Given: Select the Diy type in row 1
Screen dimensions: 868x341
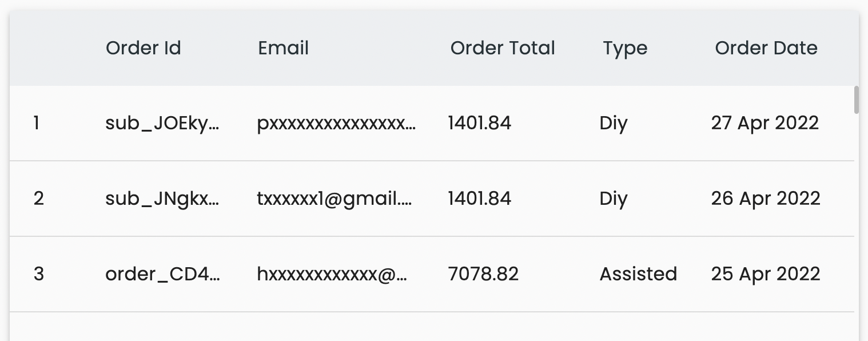Looking at the screenshot, I should click(x=614, y=124).
